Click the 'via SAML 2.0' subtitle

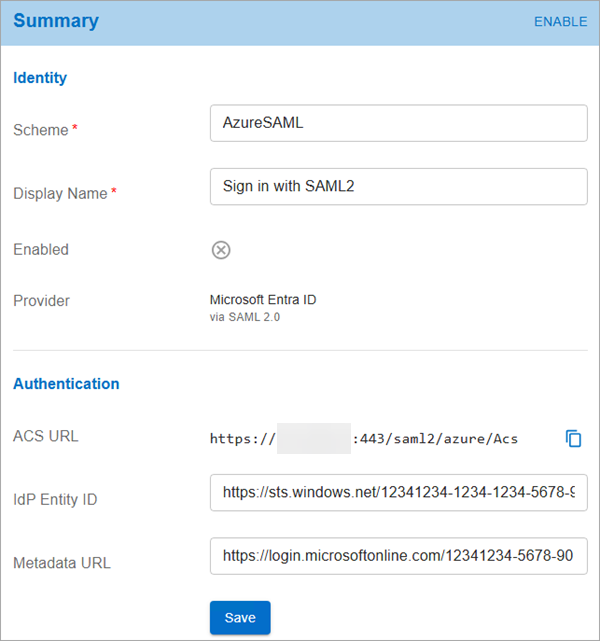pos(245,317)
